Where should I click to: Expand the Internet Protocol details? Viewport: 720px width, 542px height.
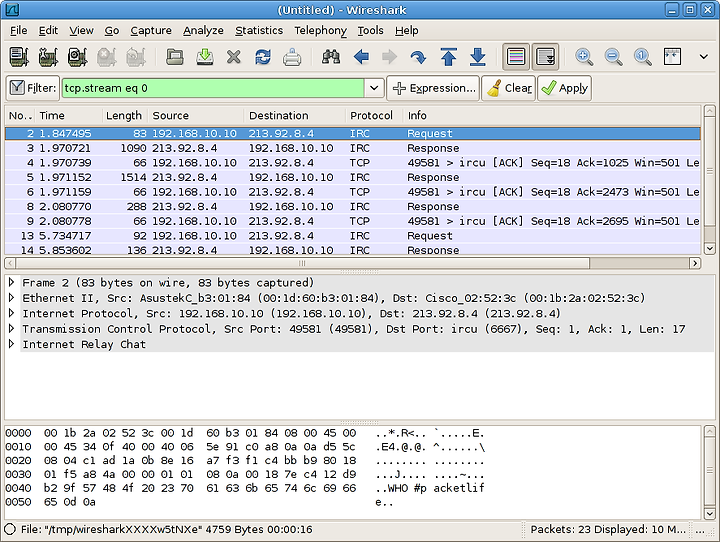[x=12, y=313]
